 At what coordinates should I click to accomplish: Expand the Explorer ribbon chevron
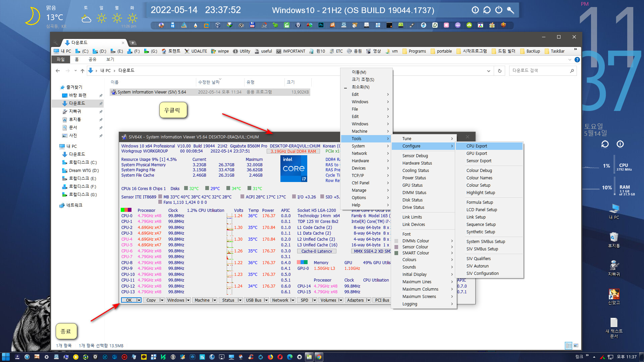tap(570, 60)
